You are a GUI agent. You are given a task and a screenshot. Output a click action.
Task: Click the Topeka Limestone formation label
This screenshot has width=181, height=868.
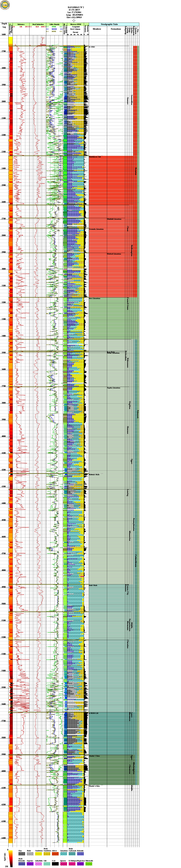coord(114,388)
